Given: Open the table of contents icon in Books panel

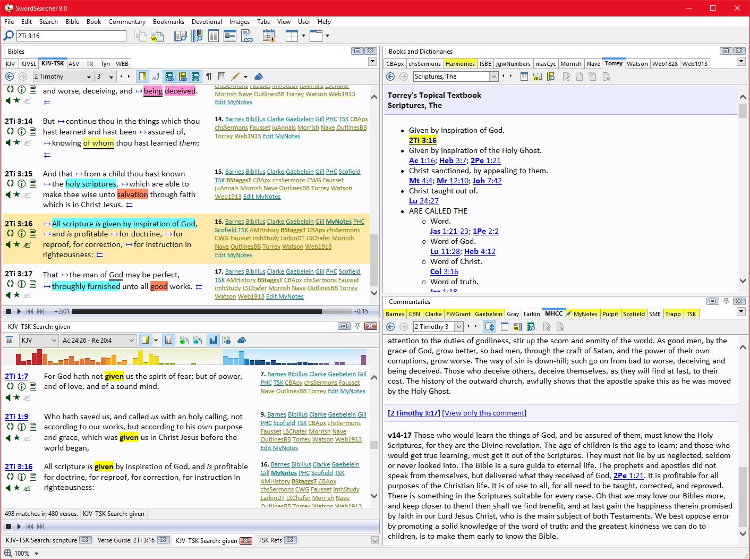Looking at the screenshot, I should pyautogui.click(x=524, y=77).
